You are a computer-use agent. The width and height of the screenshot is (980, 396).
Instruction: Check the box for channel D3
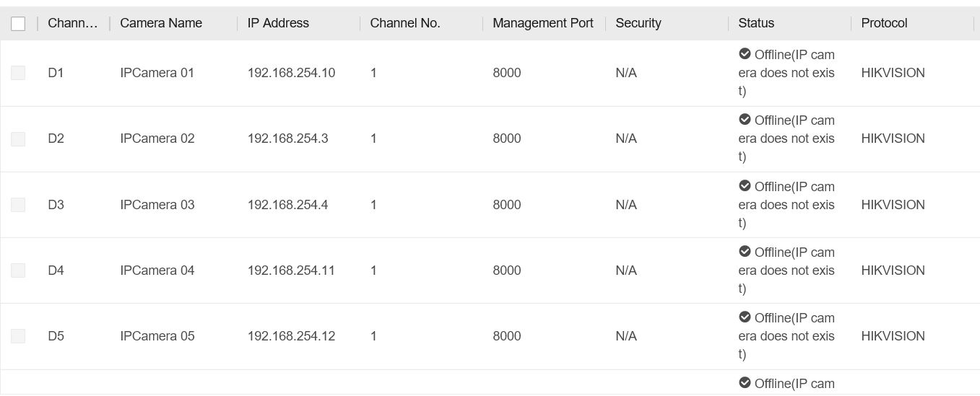click(x=18, y=205)
